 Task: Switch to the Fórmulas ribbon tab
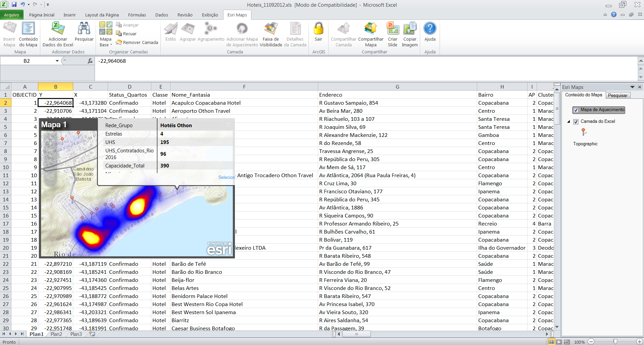coord(137,15)
